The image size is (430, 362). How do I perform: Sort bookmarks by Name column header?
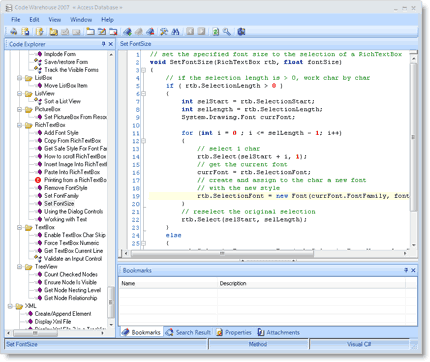click(x=168, y=283)
